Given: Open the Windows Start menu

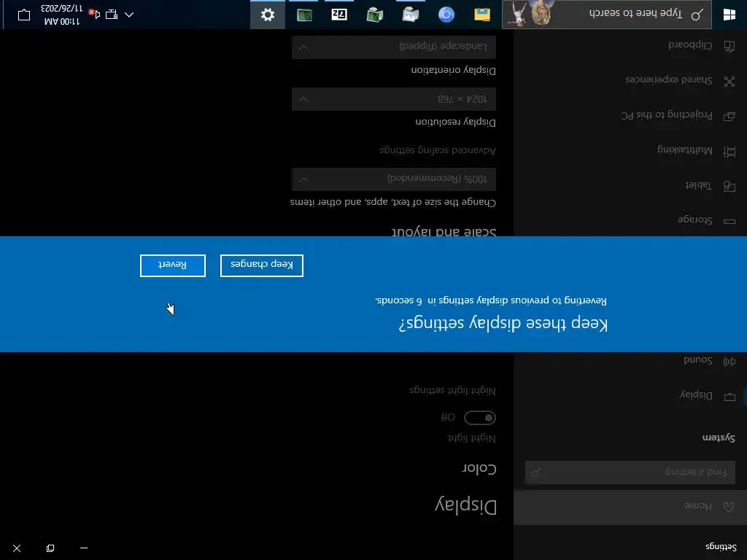Looking at the screenshot, I should coord(729,15).
